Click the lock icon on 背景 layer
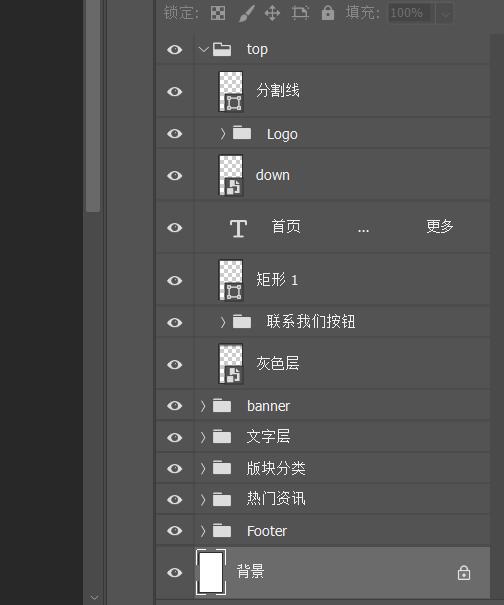 tap(463, 573)
